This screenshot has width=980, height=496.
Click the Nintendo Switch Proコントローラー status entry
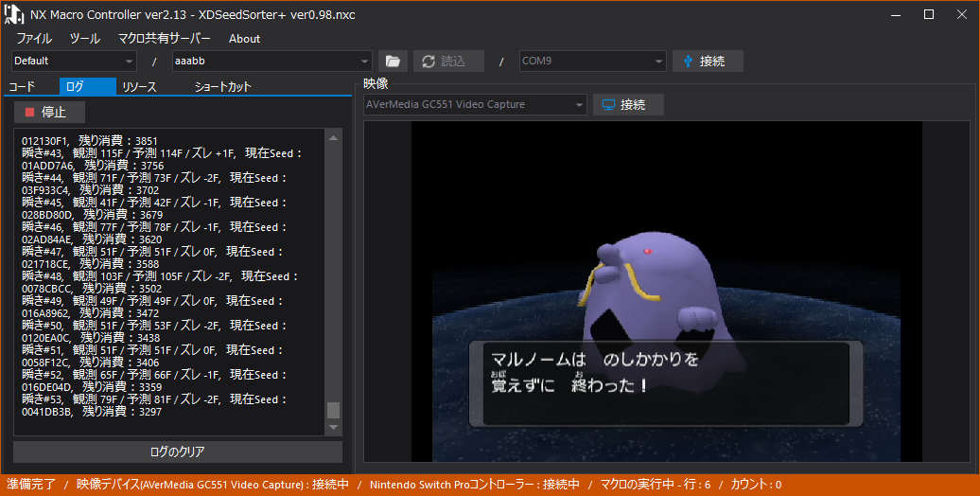tap(474, 484)
